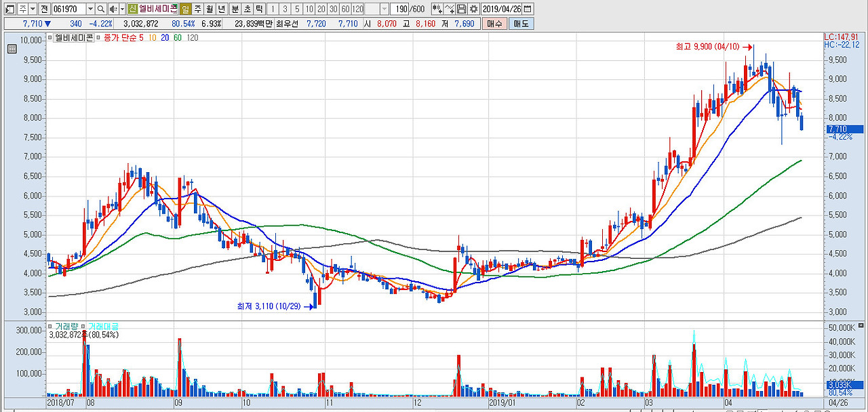Select the 120 interval button
Viewport: 868px width, 412px height.
(x=358, y=9)
